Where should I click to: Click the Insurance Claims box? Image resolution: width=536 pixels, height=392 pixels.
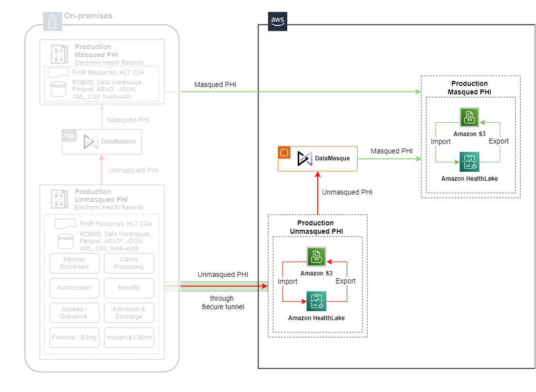click(x=128, y=337)
